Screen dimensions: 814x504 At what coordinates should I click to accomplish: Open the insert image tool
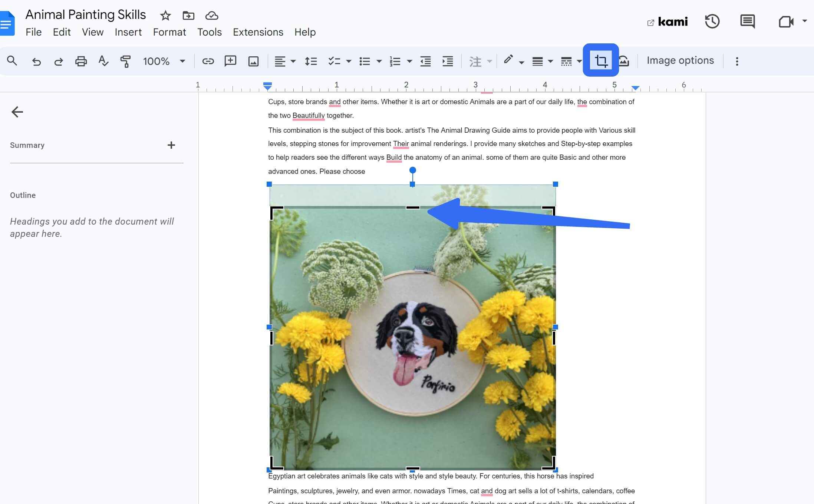click(253, 61)
